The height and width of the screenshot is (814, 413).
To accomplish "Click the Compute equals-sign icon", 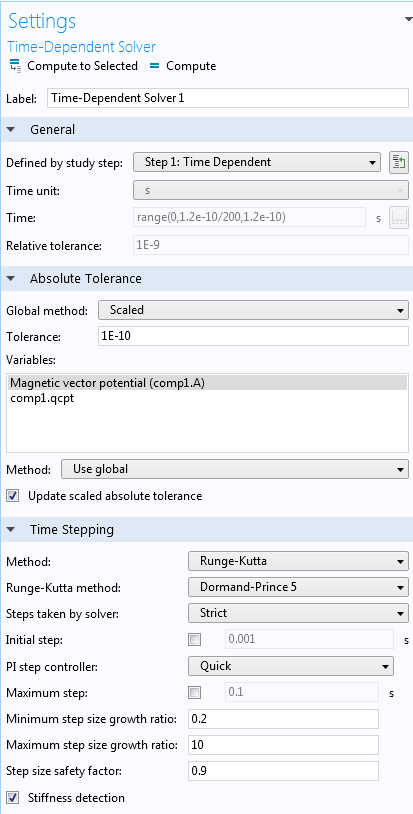I will tap(155, 66).
